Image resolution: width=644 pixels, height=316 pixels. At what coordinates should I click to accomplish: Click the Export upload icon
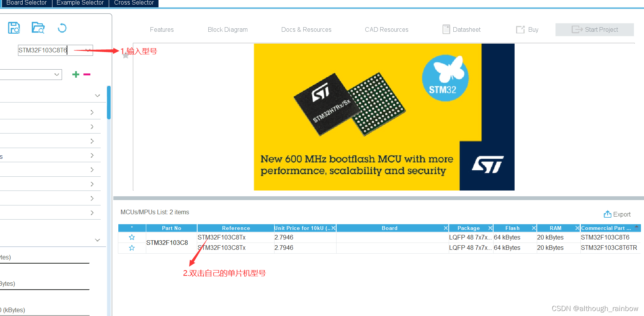click(608, 214)
